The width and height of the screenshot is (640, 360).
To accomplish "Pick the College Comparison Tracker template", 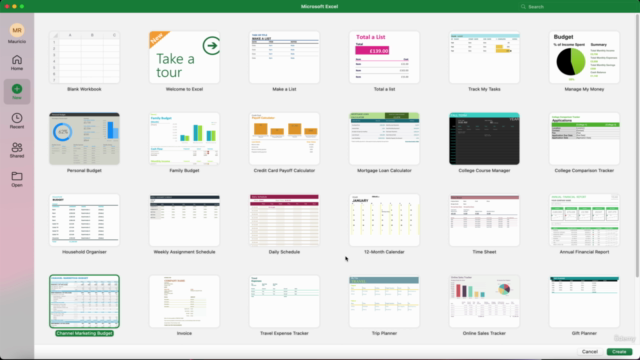I will (584, 139).
